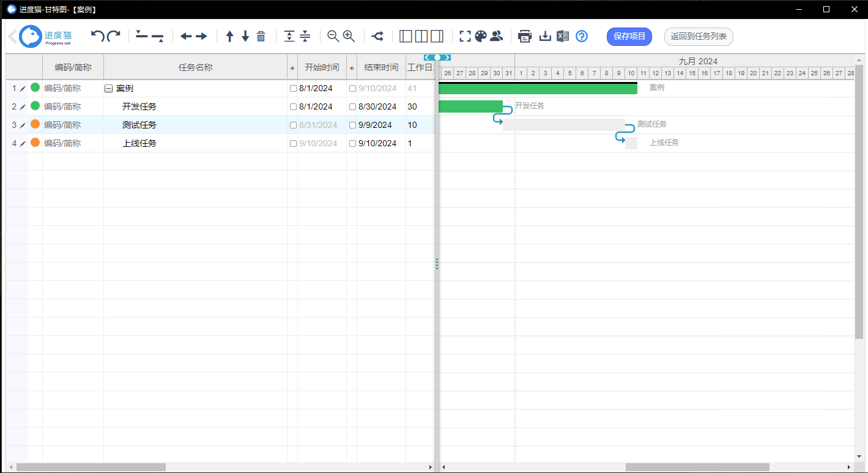The height and width of the screenshot is (473, 868).
Task: Toggle start milestone checkbox for 上线任务
Action: (293, 144)
